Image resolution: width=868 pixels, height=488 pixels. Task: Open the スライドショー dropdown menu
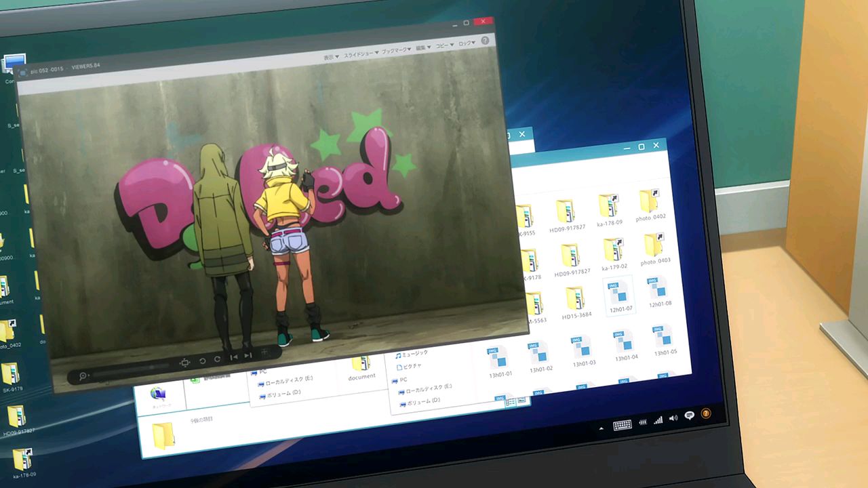click(360, 54)
